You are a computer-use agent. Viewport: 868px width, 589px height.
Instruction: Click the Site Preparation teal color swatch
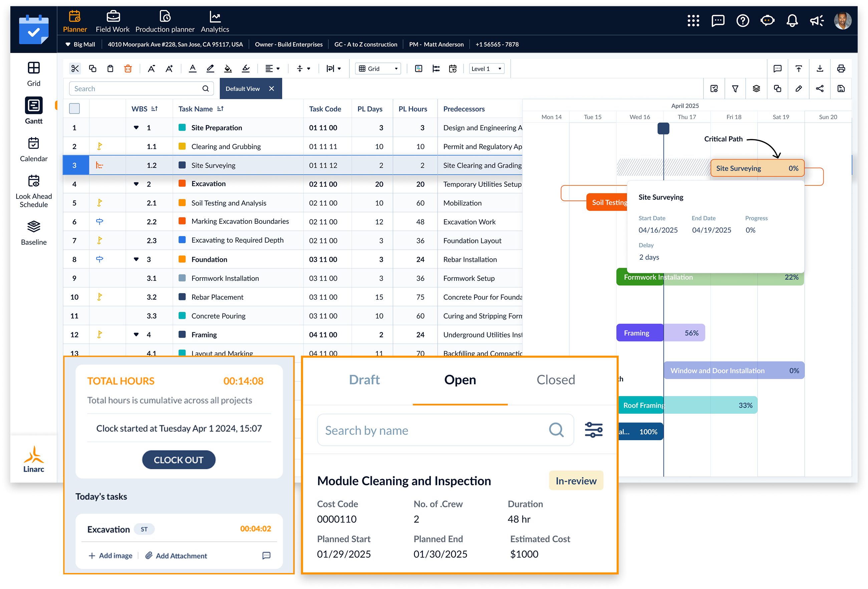point(182,128)
